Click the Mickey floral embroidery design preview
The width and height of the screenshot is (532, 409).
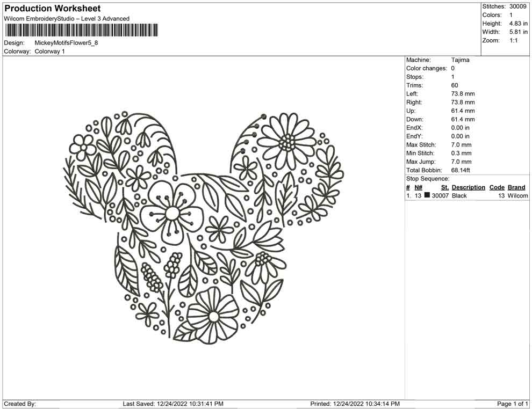click(x=204, y=228)
